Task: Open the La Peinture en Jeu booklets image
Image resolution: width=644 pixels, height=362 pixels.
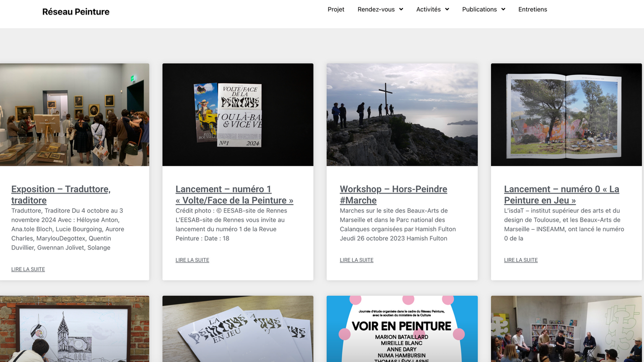Action: coord(237,329)
